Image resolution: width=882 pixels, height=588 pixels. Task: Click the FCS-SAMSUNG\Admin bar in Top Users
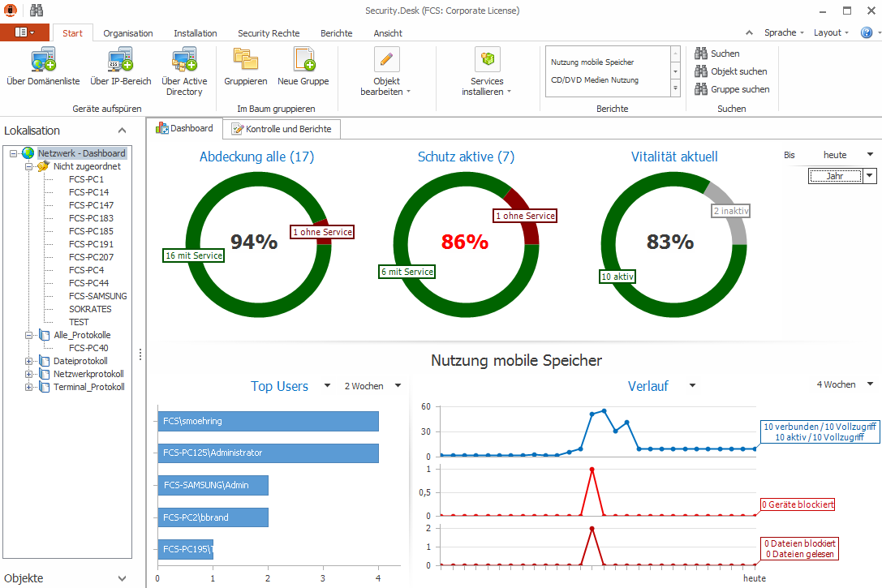(x=213, y=485)
